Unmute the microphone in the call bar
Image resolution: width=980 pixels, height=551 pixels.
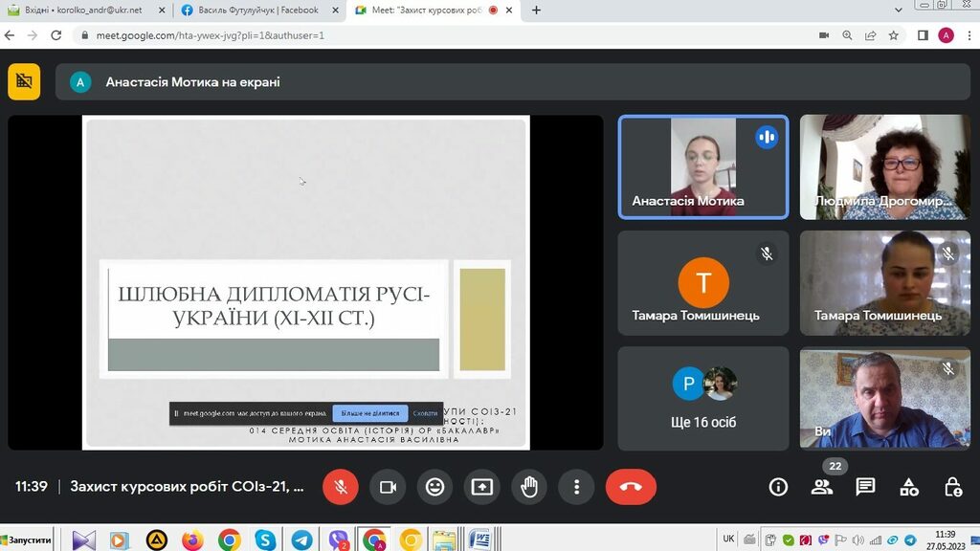340,487
